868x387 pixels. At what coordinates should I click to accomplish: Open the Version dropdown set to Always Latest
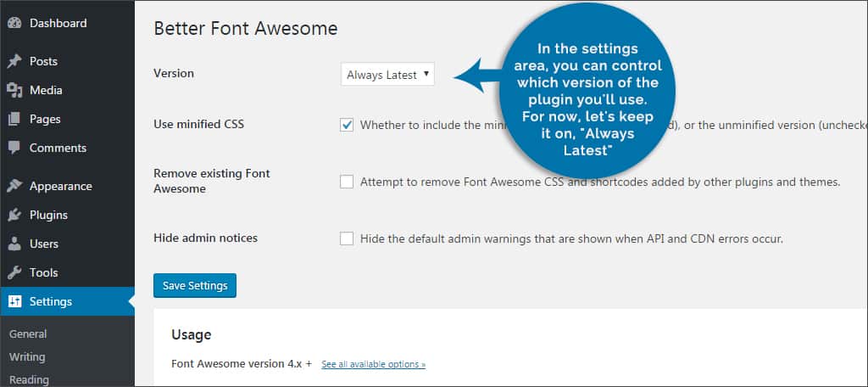pos(387,75)
